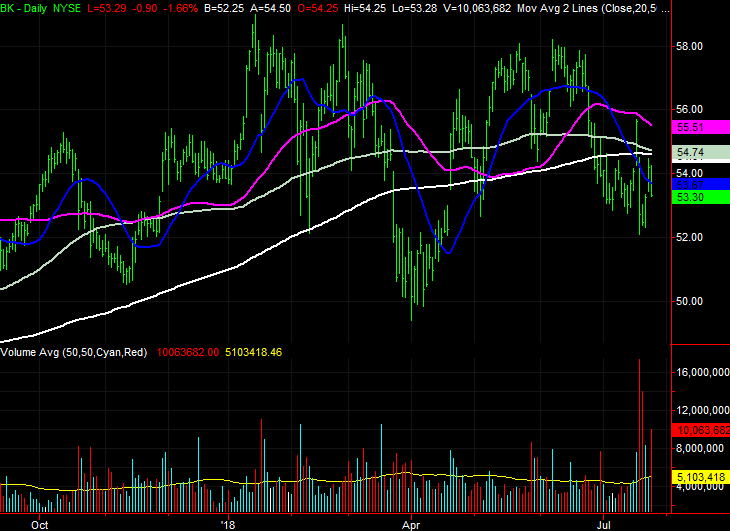Click the Oct date axis label
The height and width of the screenshot is (531, 730).
[x=40, y=525]
